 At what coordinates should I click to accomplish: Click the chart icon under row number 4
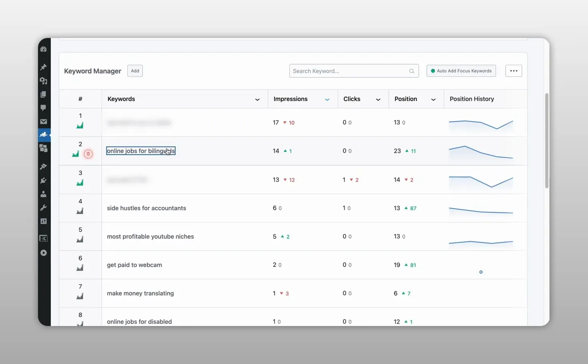coord(80,211)
